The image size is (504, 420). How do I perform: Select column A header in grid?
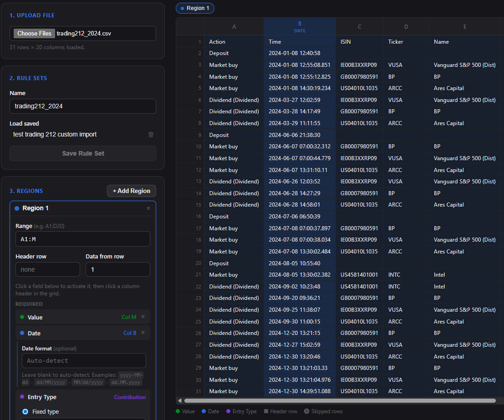tap(234, 27)
